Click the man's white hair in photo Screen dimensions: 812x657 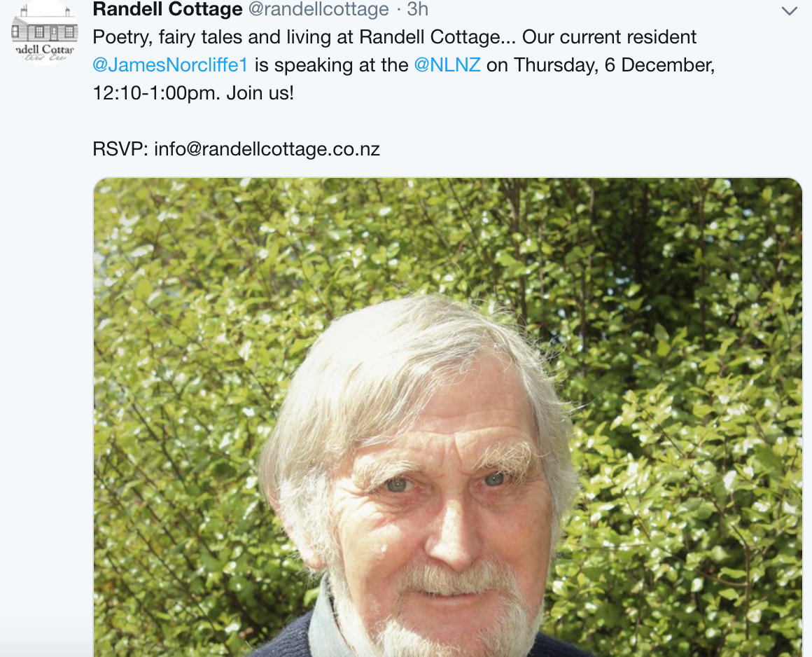[420, 350]
